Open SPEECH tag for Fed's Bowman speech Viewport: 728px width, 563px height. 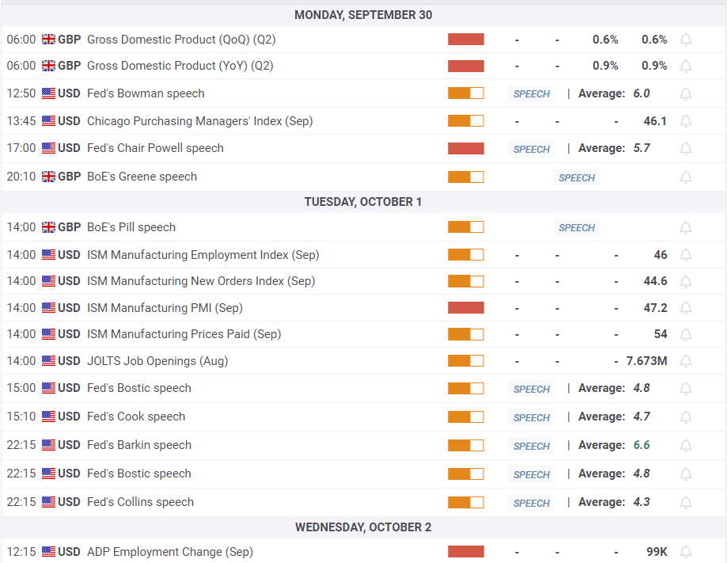pos(531,93)
